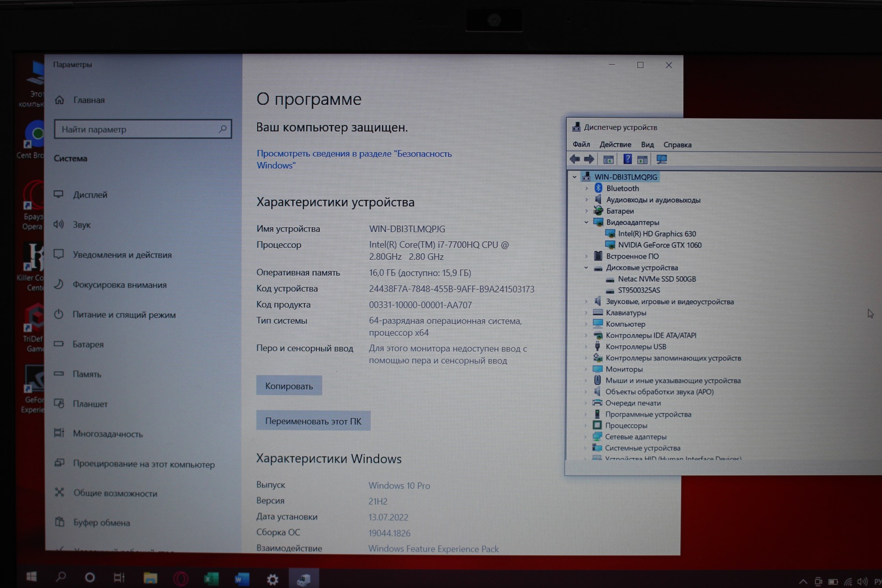Click the Copy device specifications button
Viewport: 882px width, 588px height.
[289, 386]
